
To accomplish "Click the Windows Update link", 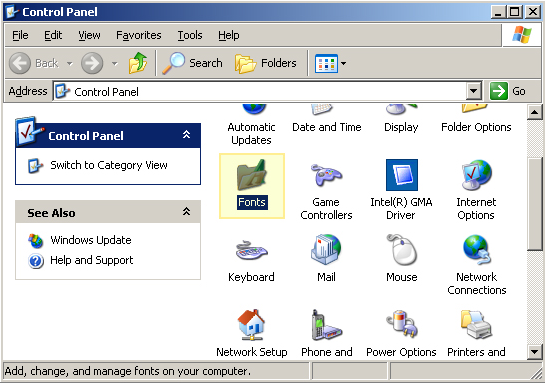I will [91, 240].
